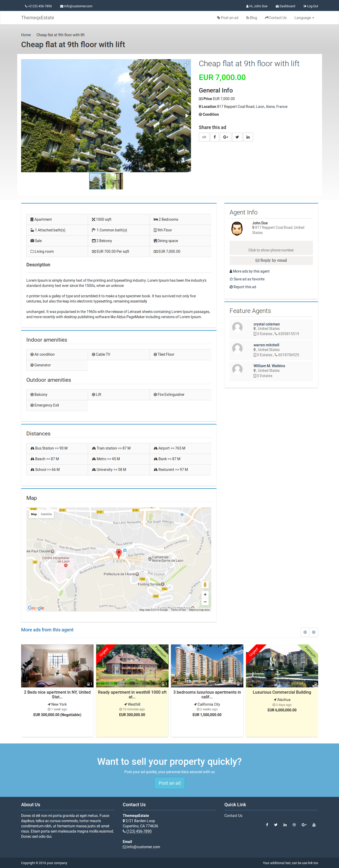Image resolution: width=339 pixels, height=868 pixels.
Task: Open Luxurious Commercial Building listing
Action: [x=282, y=692]
